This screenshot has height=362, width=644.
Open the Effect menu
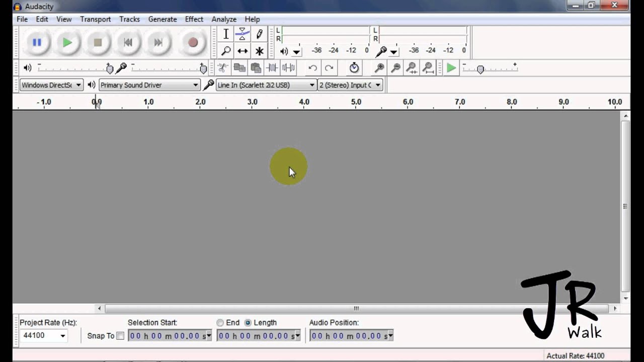pos(194,19)
